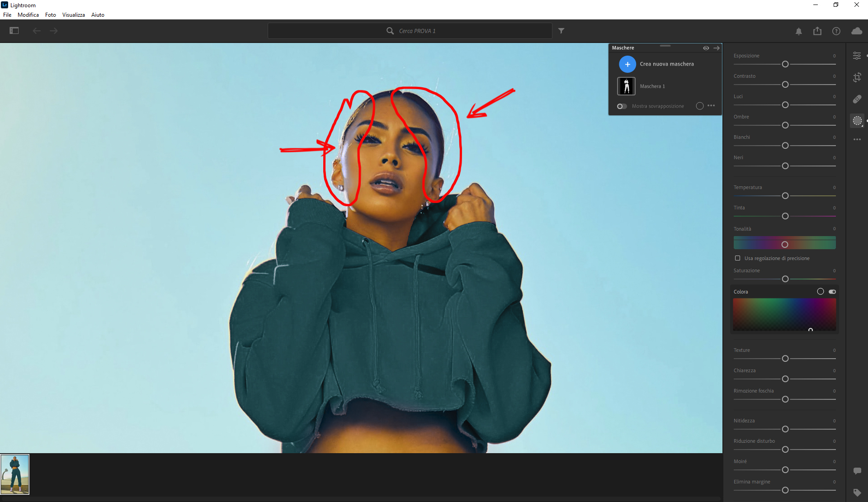Screen dimensions: 868x502
Task: Select Maschera 1 in the mask list
Action: coord(652,86)
